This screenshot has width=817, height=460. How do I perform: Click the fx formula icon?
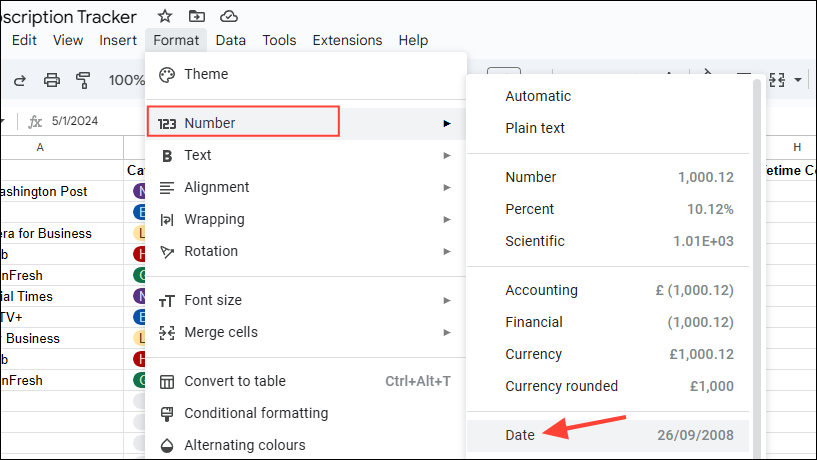tap(35, 121)
